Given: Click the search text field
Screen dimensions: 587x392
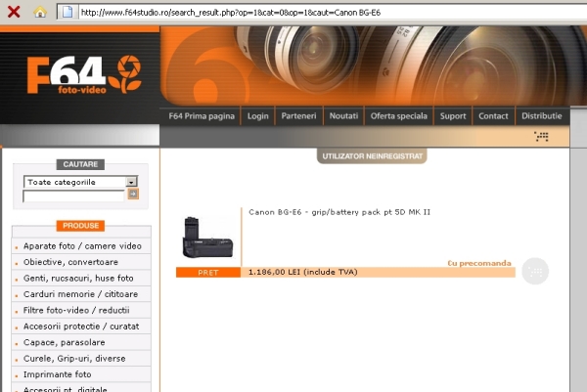Looking at the screenshot, I should pyautogui.click(x=73, y=196).
